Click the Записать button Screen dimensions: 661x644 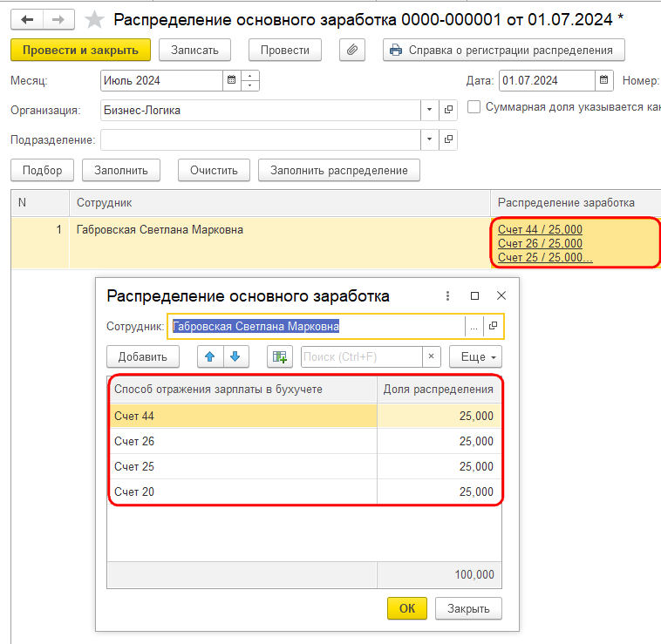click(194, 51)
